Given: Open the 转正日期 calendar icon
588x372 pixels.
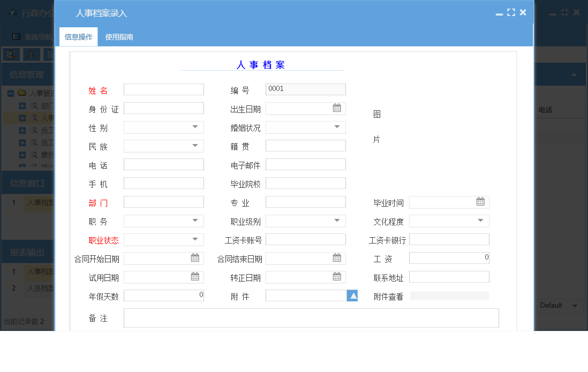Looking at the screenshot, I should [x=337, y=277].
